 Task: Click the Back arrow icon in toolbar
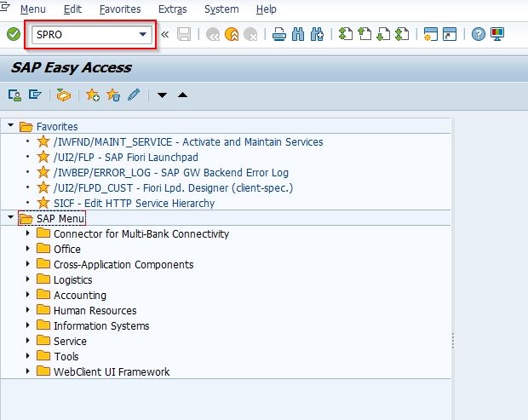(x=213, y=34)
